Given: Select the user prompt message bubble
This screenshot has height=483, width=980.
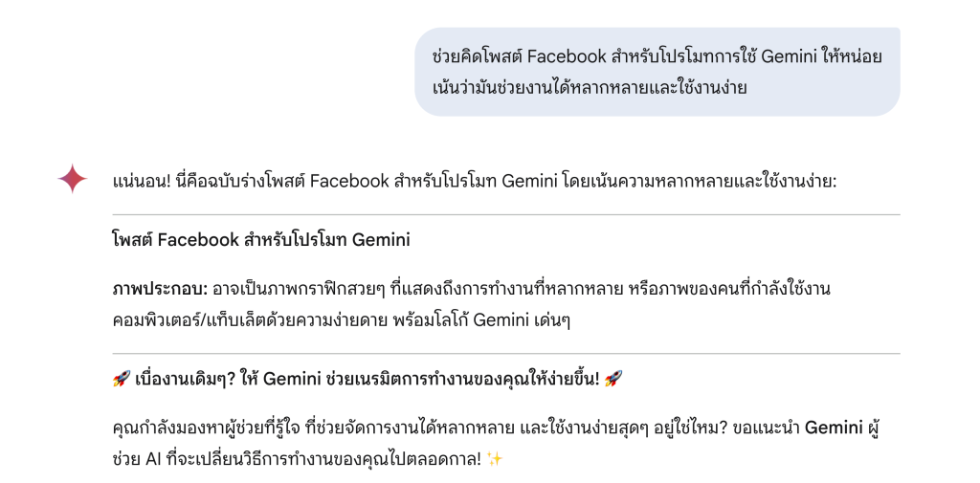Looking at the screenshot, I should click(657, 72).
